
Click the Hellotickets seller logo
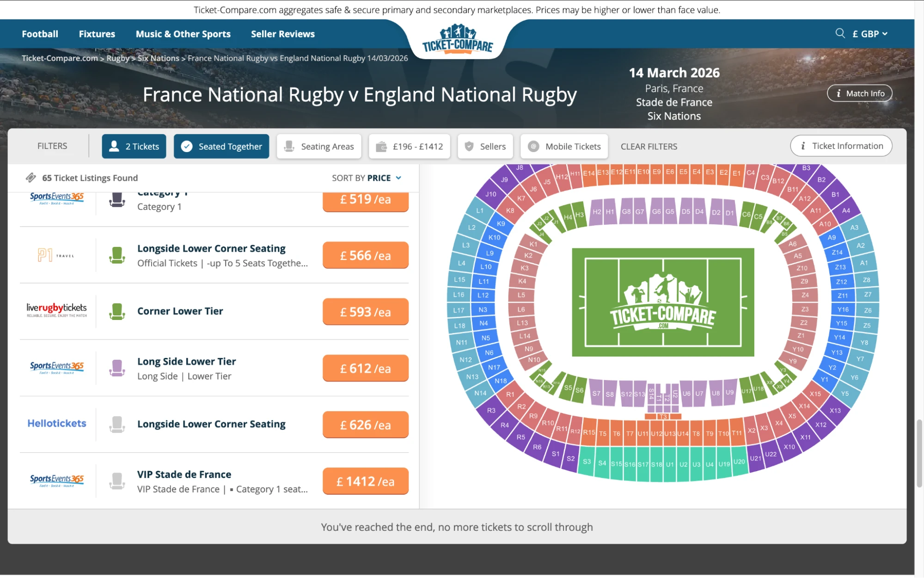[56, 423]
